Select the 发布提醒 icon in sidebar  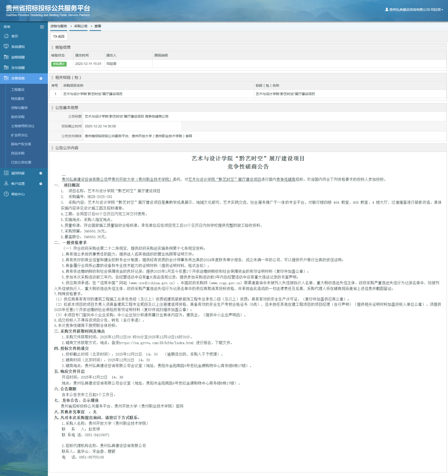point(6,68)
